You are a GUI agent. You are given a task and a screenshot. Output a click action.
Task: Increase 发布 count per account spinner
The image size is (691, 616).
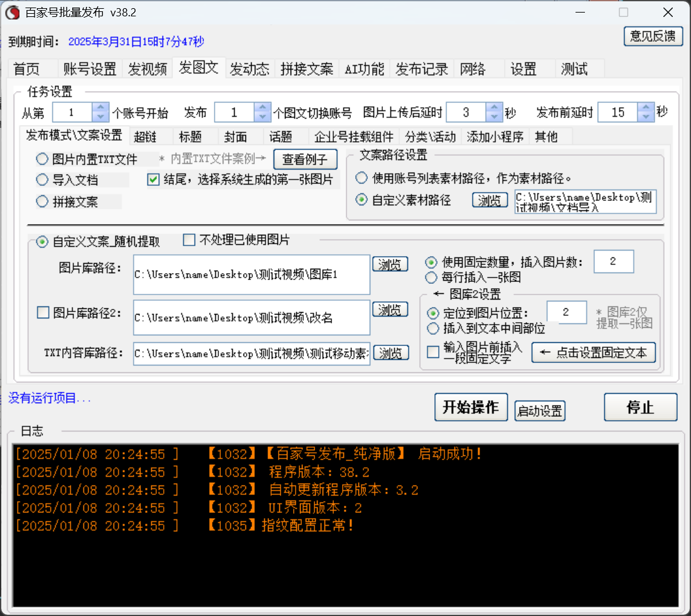coord(262,107)
